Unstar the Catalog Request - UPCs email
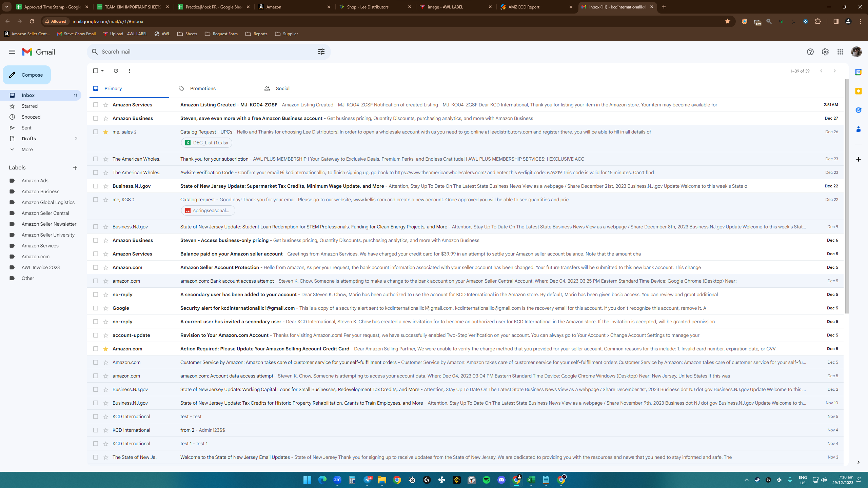Viewport: 868px width, 488px height. click(106, 132)
